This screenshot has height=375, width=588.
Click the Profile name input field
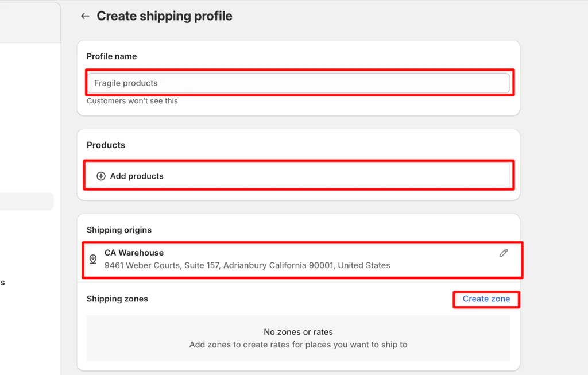click(299, 83)
